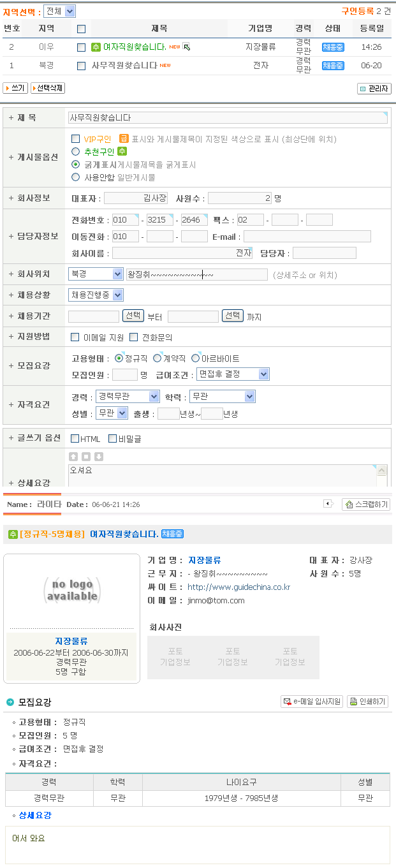Check the 비밀글 secret post option
This screenshot has width=396, height=868.
(x=113, y=439)
